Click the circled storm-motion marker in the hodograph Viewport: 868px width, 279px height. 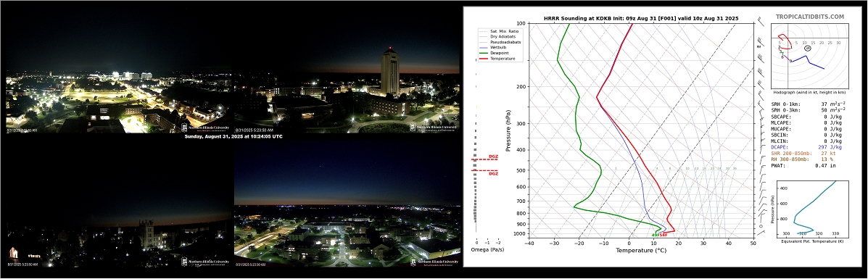coord(808,49)
